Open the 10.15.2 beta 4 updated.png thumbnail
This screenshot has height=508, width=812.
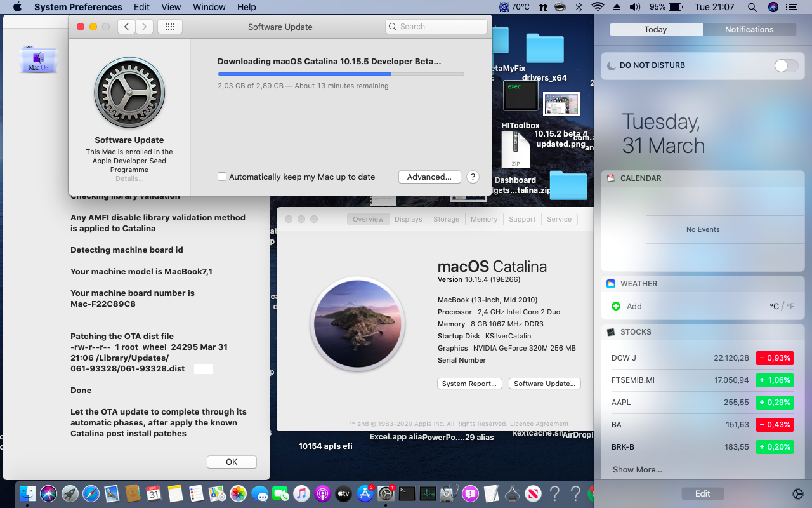click(x=561, y=105)
